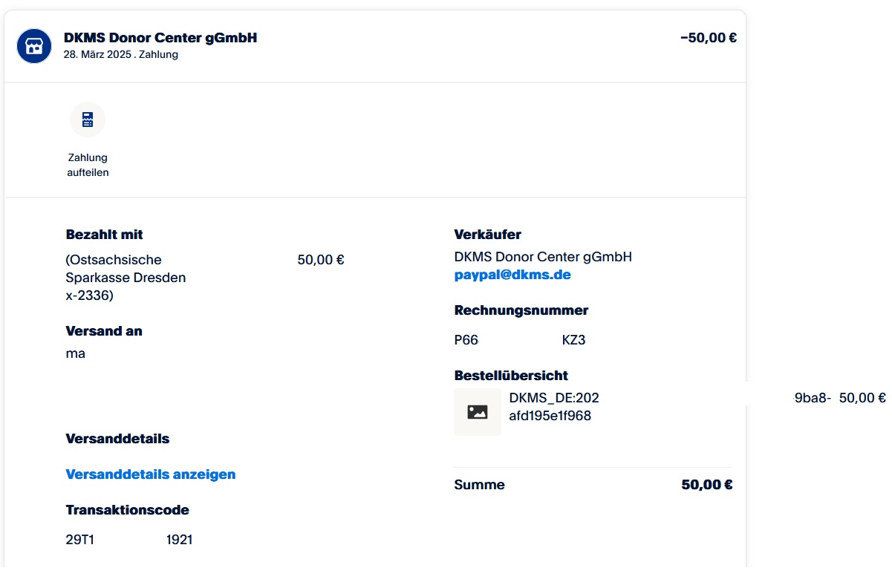This screenshot has width=892, height=588.
Task: Click the 28. März 2025 Zahlung date line
Action: point(120,54)
